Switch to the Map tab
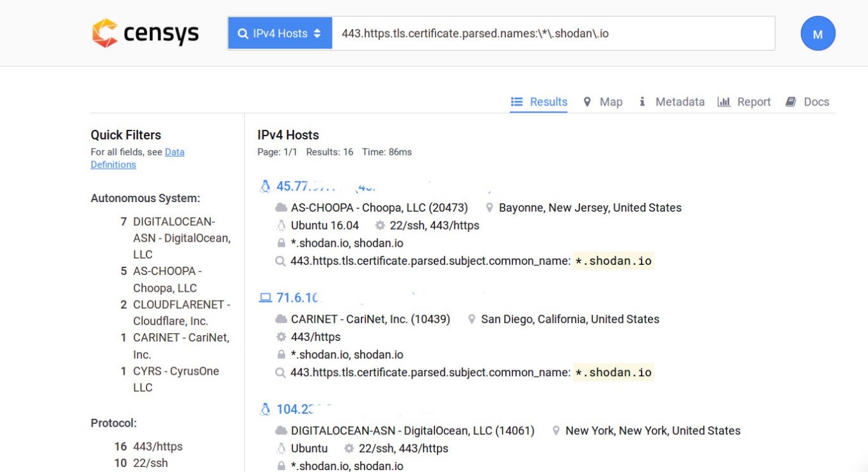The width and height of the screenshot is (868, 472). click(x=603, y=102)
